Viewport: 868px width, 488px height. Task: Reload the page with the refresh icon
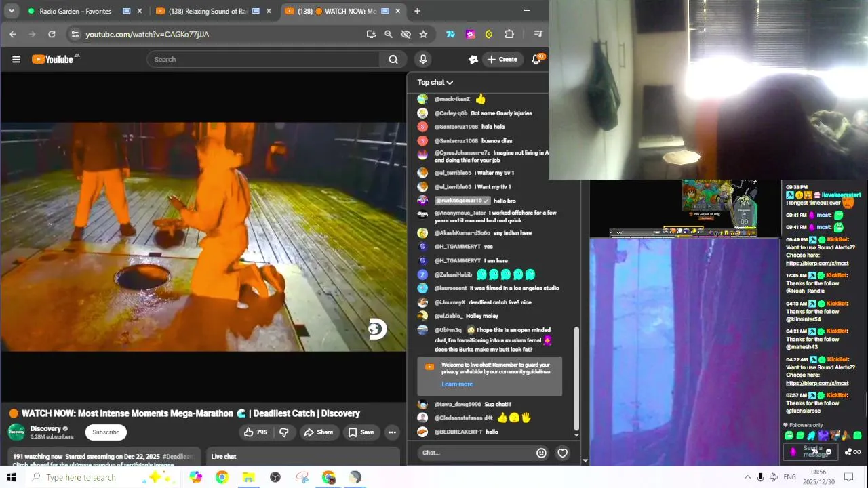52,34
